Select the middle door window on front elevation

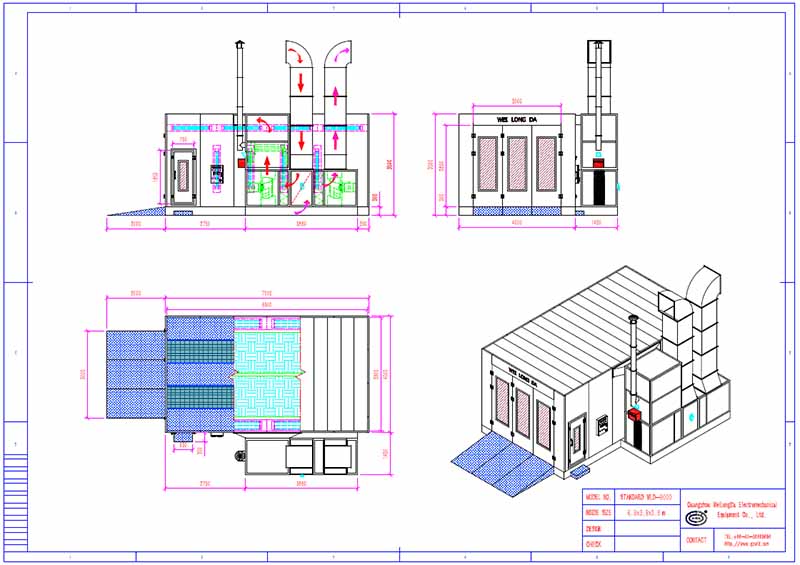pos(517,164)
